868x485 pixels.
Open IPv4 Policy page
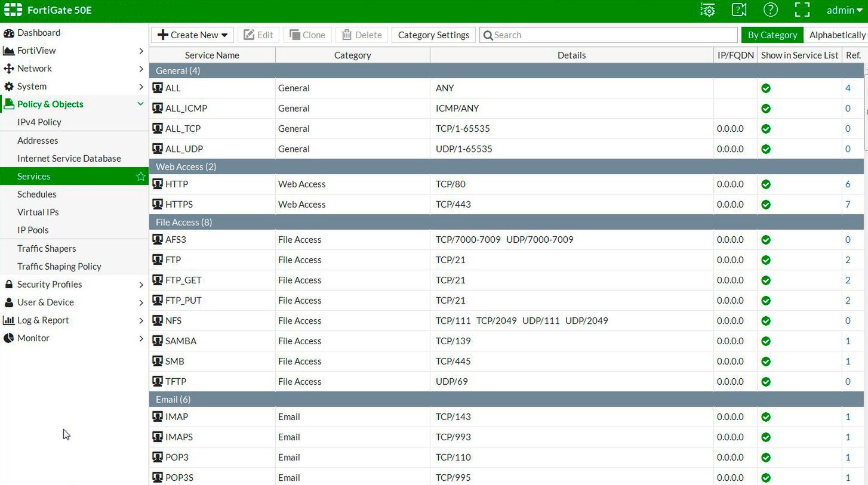pos(39,122)
